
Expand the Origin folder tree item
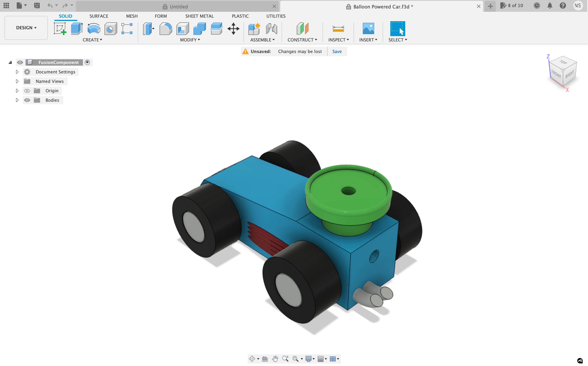(17, 90)
